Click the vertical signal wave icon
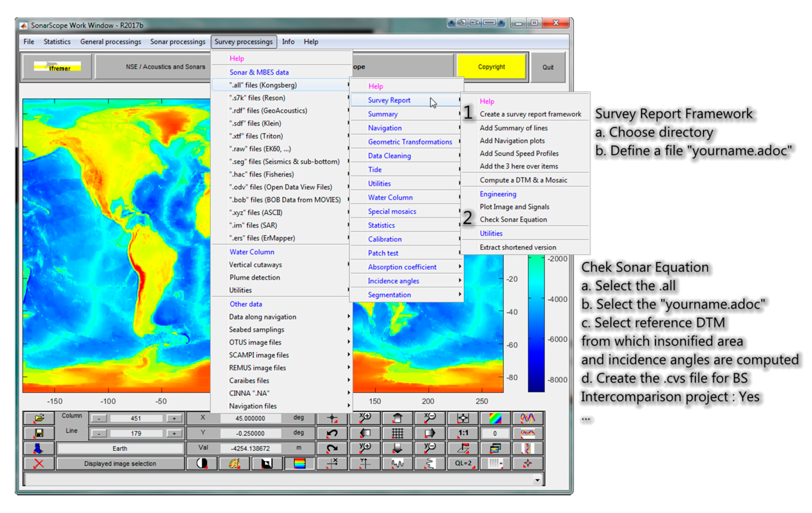 (430, 464)
